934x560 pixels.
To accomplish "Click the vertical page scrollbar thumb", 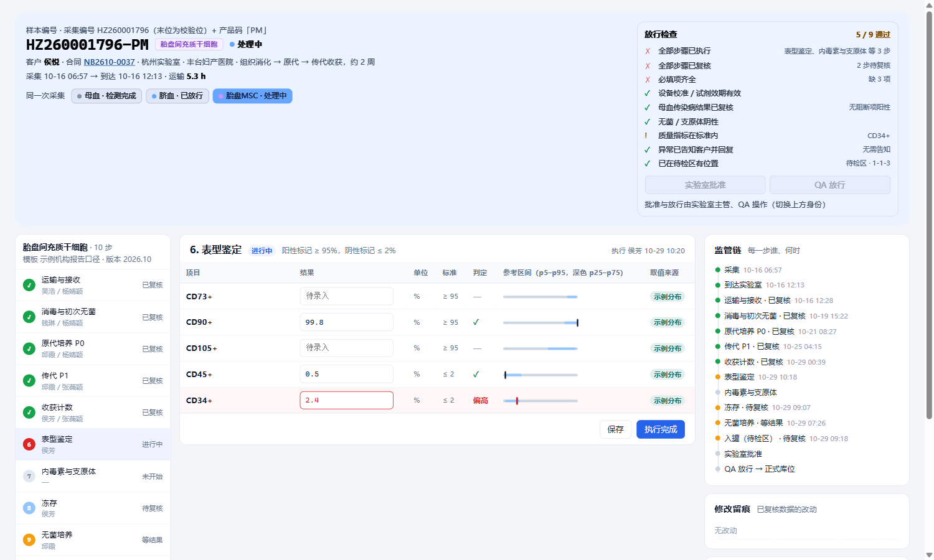I will [929, 215].
